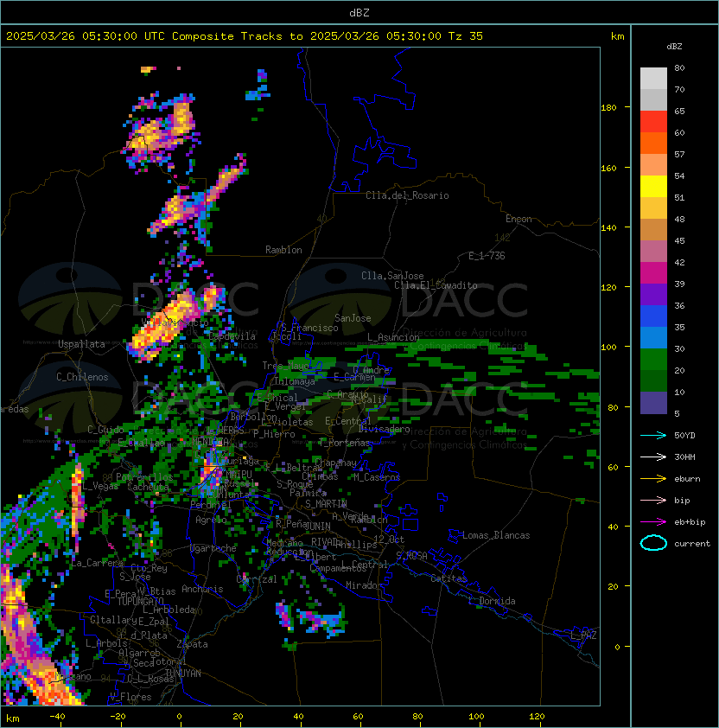The height and width of the screenshot is (728, 719).
Task: Select the dark blue 35-36 dBZ swatch
Action: click(653, 316)
